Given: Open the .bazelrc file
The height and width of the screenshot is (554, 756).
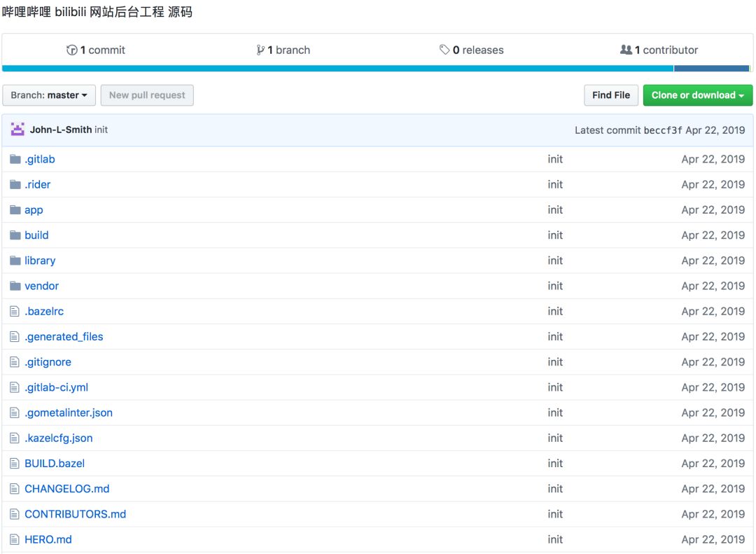Looking at the screenshot, I should pos(44,312).
